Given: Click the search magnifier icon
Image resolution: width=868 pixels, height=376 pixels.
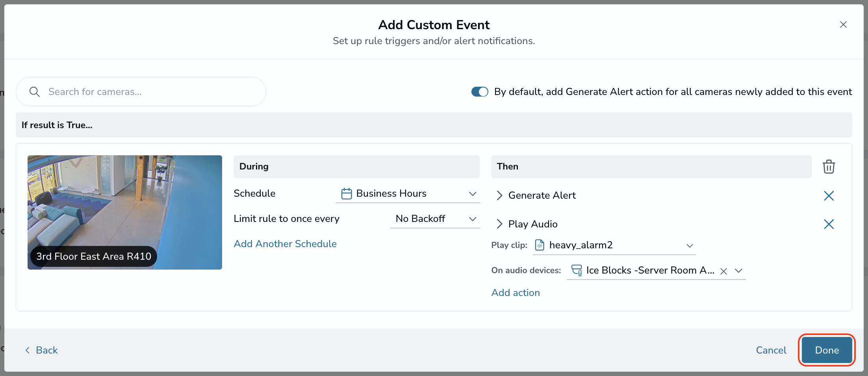Looking at the screenshot, I should [x=35, y=92].
